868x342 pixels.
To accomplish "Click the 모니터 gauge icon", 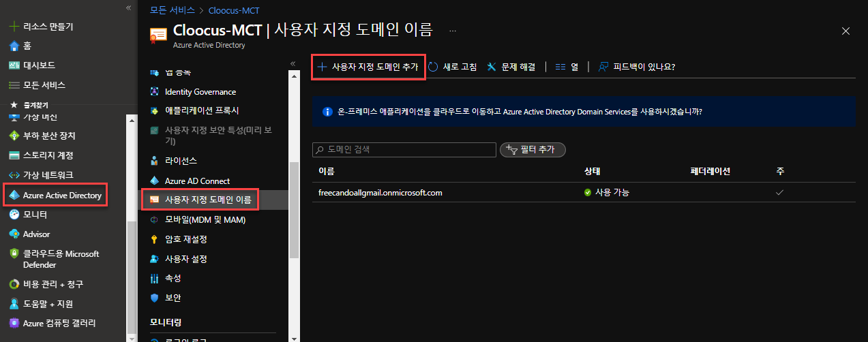I will (x=14, y=215).
